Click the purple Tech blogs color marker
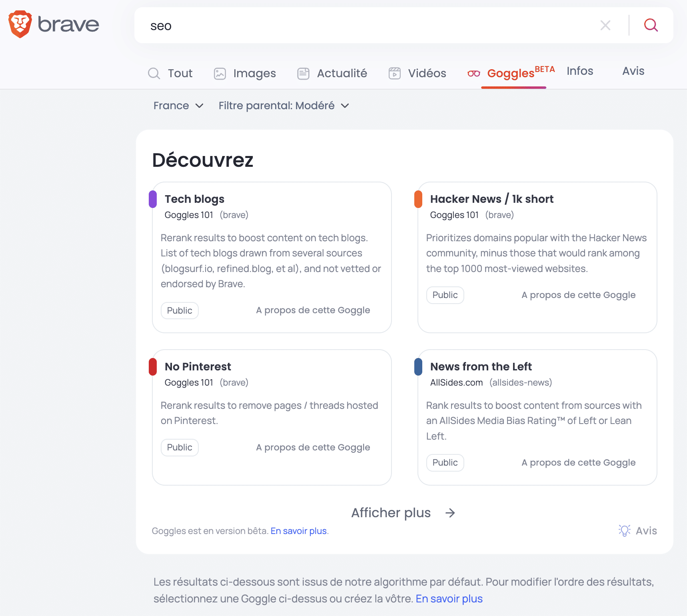The height and width of the screenshot is (616, 687). coord(153,199)
